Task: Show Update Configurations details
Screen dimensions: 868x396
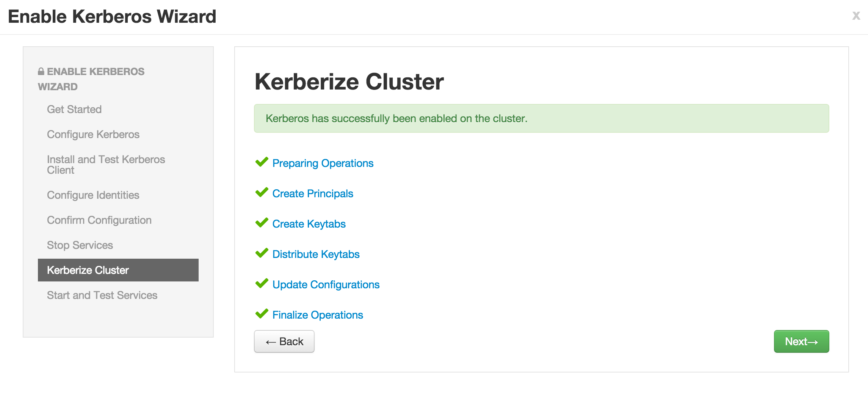Action: (326, 284)
